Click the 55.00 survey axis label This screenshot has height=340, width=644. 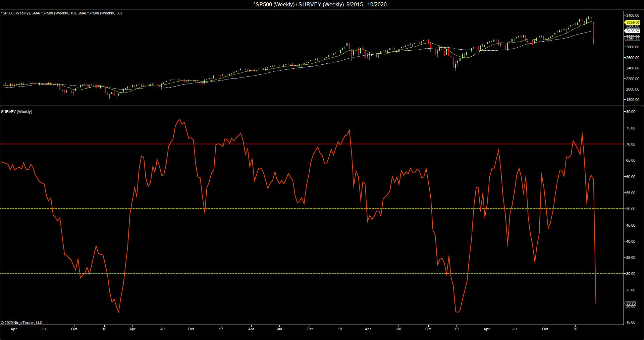631,193
